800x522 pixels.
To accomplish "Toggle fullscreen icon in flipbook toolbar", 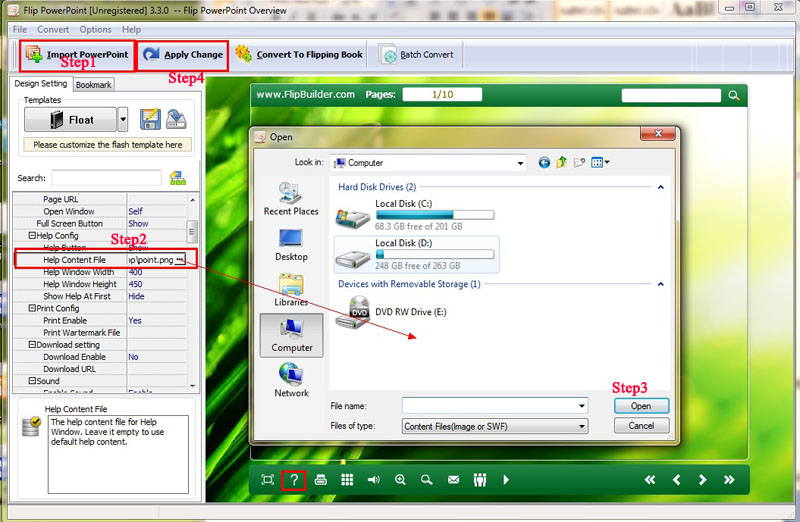I will click(267, 480).
